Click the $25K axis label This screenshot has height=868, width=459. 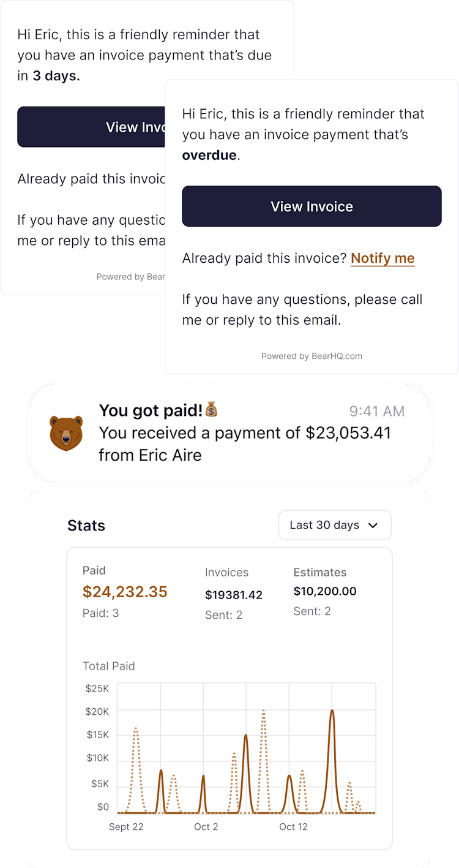pos(97,689)
